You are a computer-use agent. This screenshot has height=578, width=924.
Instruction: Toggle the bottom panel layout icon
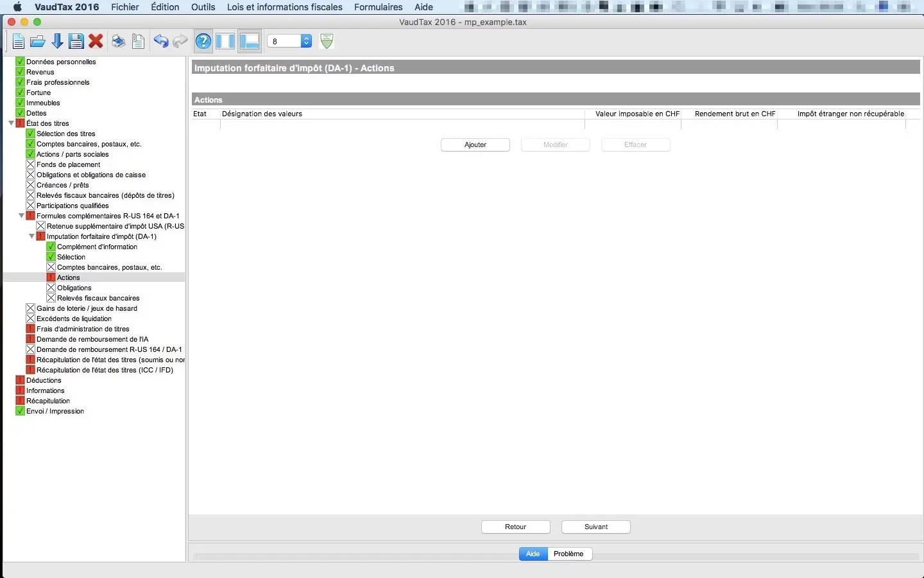click(249, 42)
